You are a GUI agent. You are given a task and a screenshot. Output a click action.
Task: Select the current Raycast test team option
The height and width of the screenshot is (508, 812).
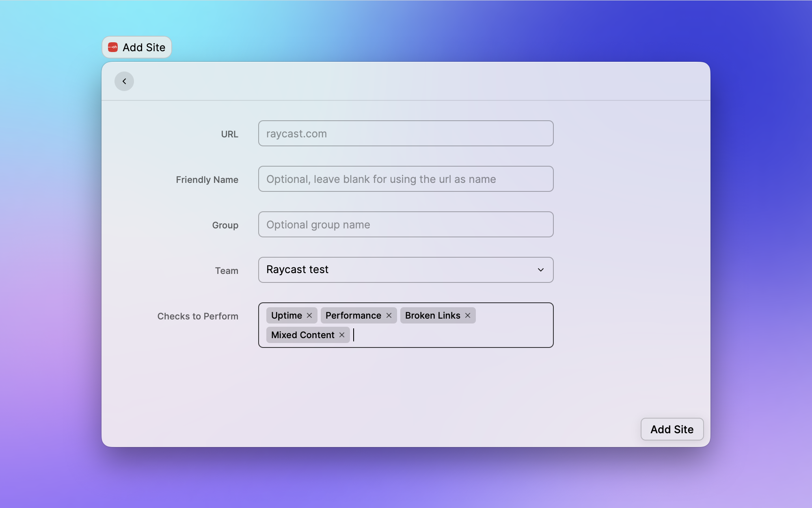tap(297, 269)
